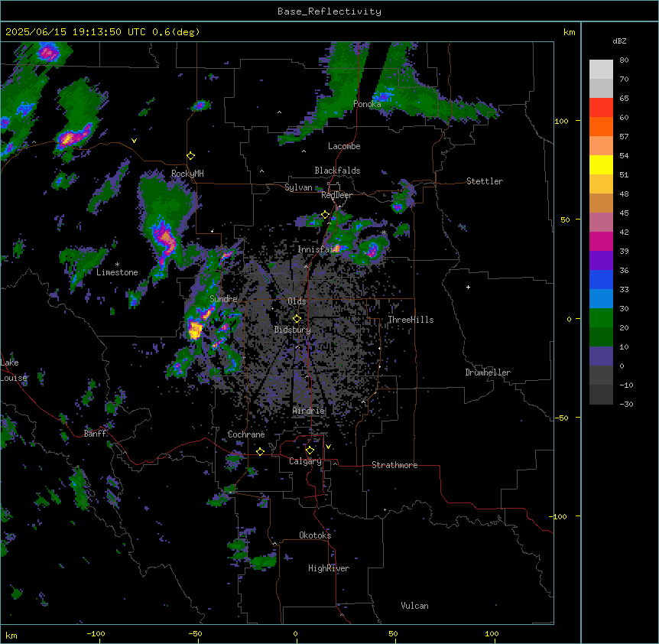
Task: Pick the bright yellow 51–54 dBZ swatch
Action: point(601,164)
